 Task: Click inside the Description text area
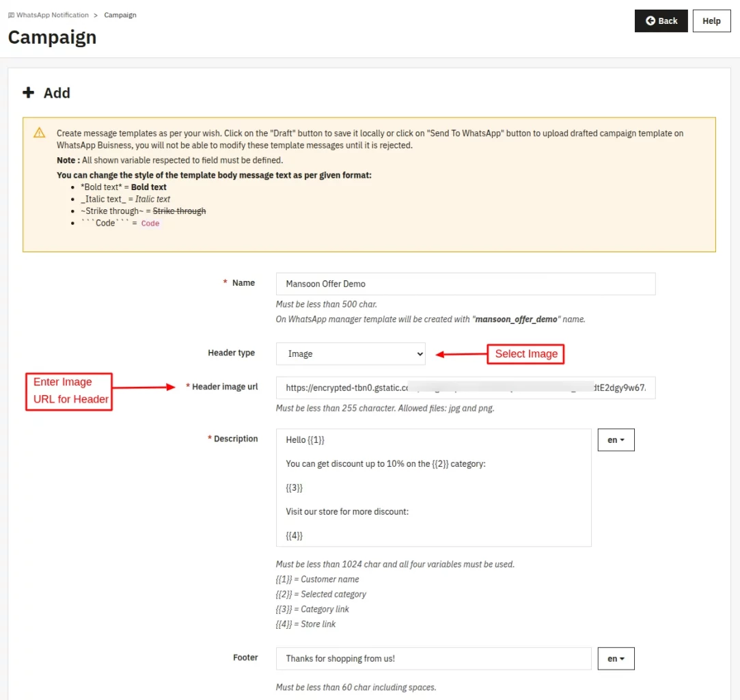point(433,487)
